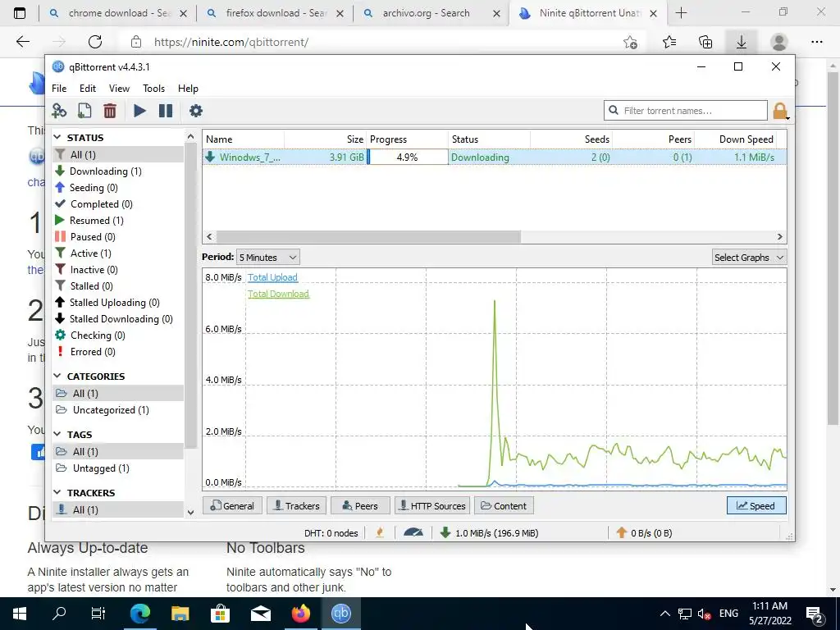Open Task View in taskbar

click(x=98, y=614)
